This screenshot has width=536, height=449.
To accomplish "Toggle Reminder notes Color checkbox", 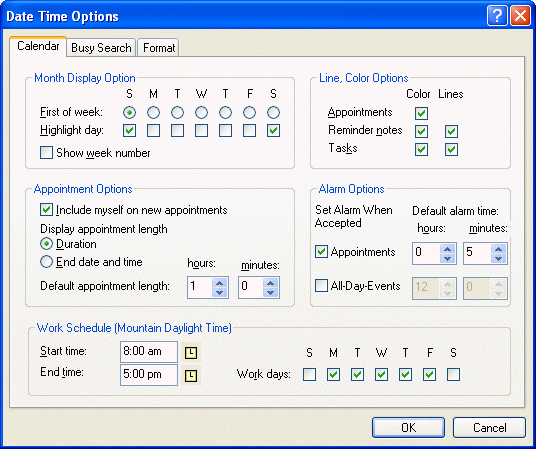I will pos(421,131).
